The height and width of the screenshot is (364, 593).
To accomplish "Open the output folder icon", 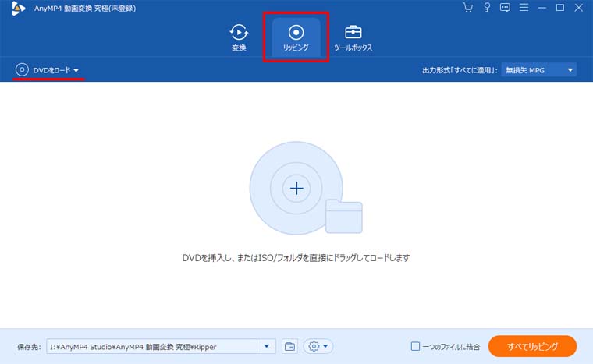I will coord(289,346).
